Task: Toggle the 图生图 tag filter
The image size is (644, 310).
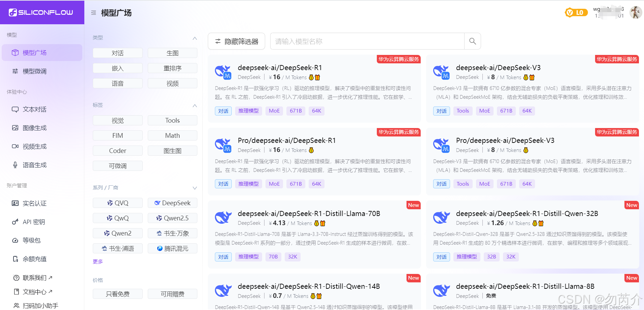Action: point(172,151)
